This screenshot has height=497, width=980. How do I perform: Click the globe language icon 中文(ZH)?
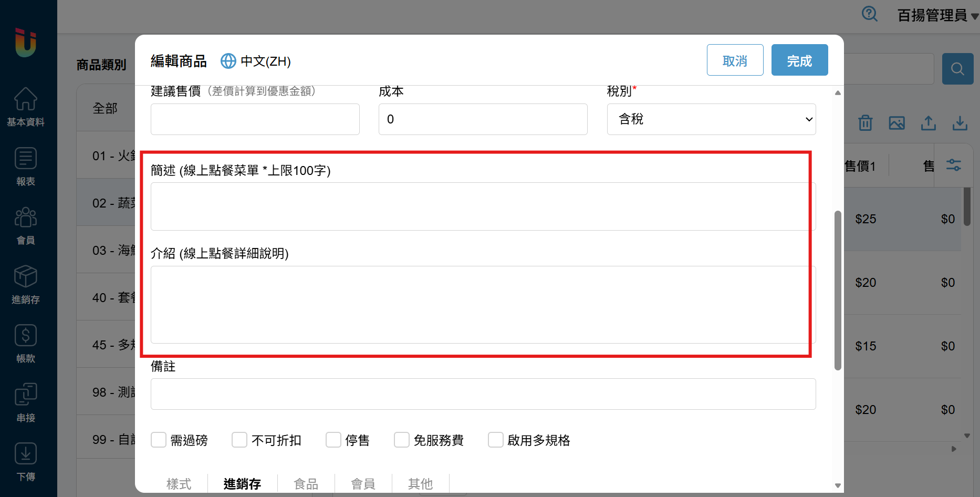coord(228,61)
